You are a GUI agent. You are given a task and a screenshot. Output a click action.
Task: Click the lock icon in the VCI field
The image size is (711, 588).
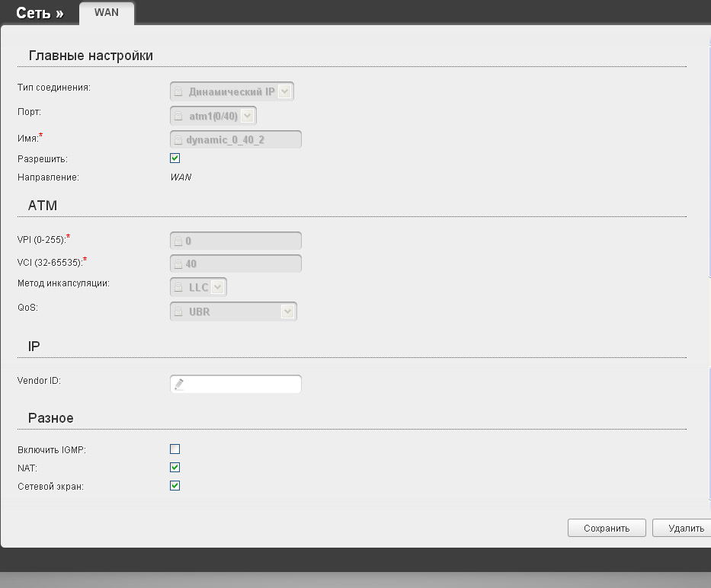[x=178, y=265]
